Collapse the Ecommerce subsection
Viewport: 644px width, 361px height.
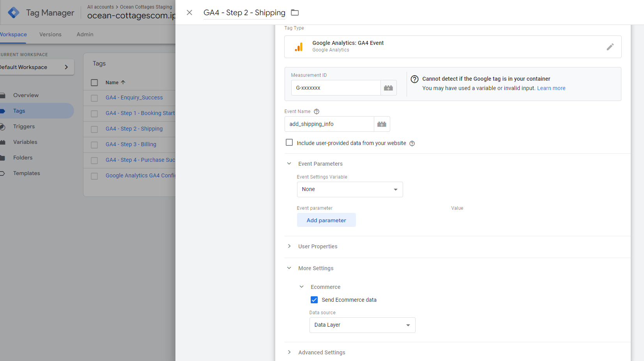coord(302,287)
